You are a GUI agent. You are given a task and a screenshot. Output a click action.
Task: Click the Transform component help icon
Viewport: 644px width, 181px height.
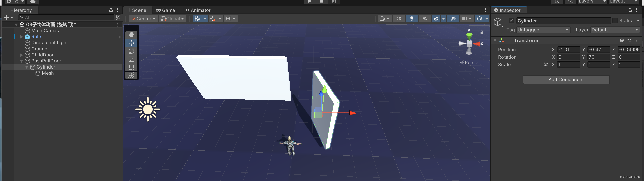click(x=622, y=40)
